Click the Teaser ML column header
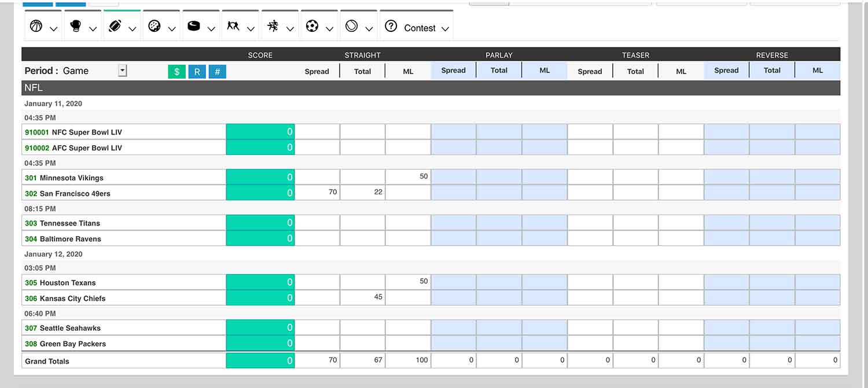Viewport: 868px width, 388px height. [x=681, y=71]
